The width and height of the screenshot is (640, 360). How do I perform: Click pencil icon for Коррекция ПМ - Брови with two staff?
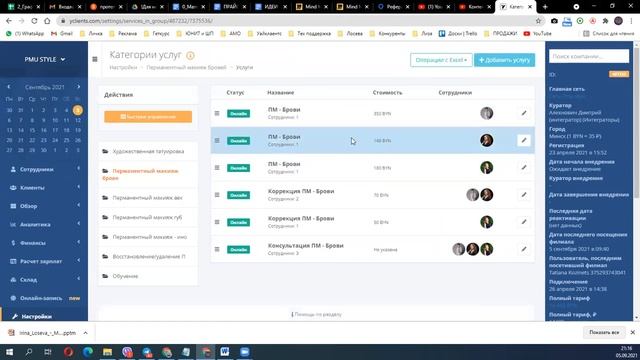point(524,195)
